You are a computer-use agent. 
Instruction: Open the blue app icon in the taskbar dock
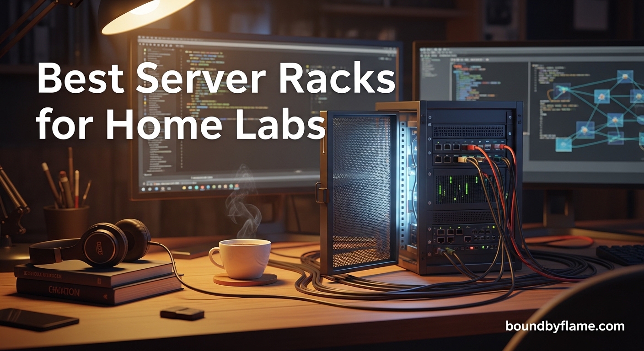pyautogui.click(x=208, y=187)
